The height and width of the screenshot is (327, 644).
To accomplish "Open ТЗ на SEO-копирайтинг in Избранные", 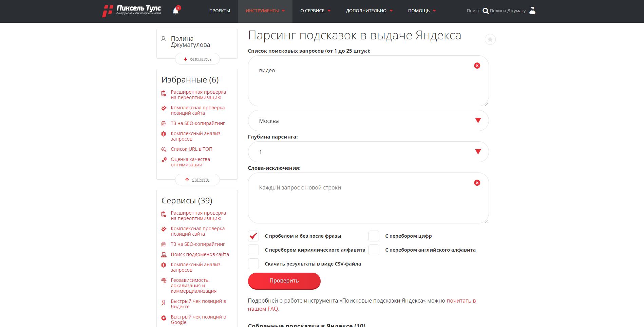I will pyautogui.click(x=198, y=123).
